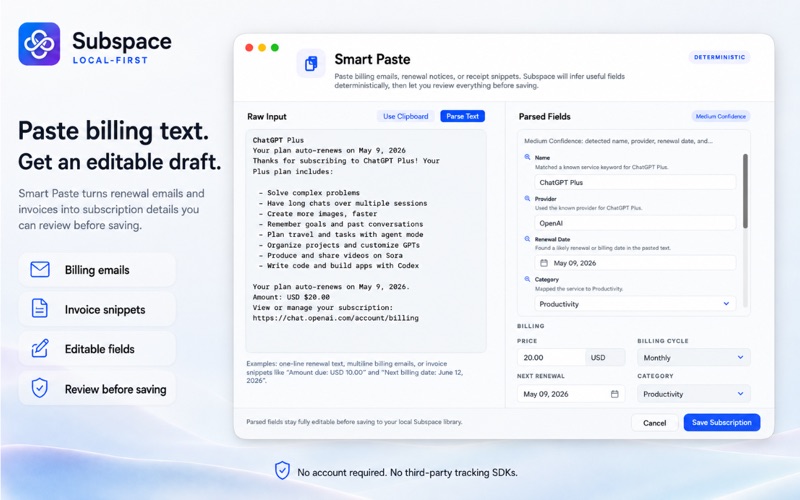This screenshot has height=500, width=800.
Task: Click the "LOCAL-FIRST" tagline text
Action: (x=110, y=60)
